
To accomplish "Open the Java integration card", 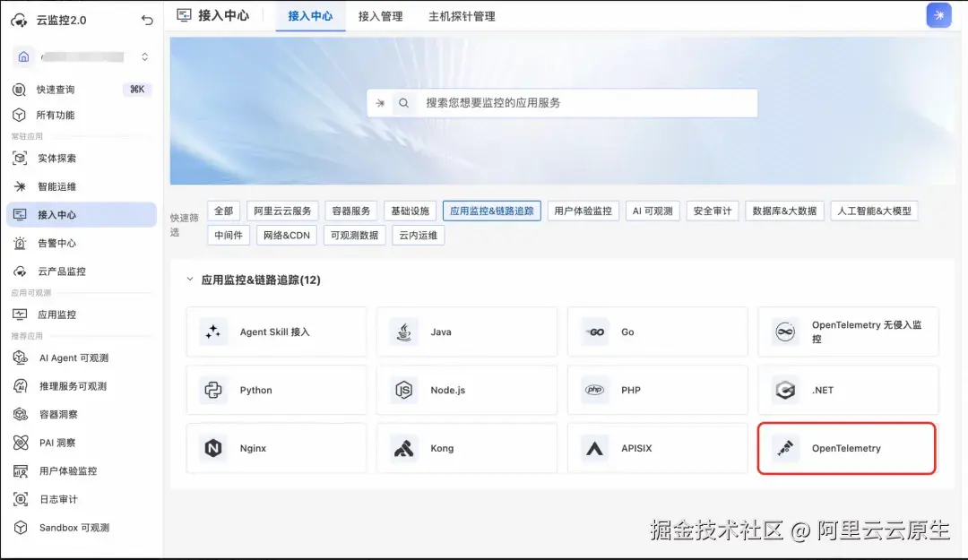I will [x=467, y=332].
